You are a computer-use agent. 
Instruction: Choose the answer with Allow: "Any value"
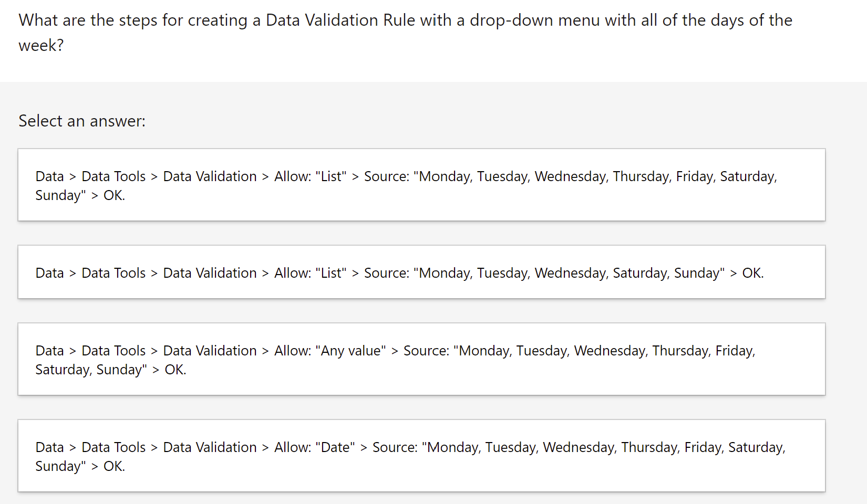click(x=421, y=359)
